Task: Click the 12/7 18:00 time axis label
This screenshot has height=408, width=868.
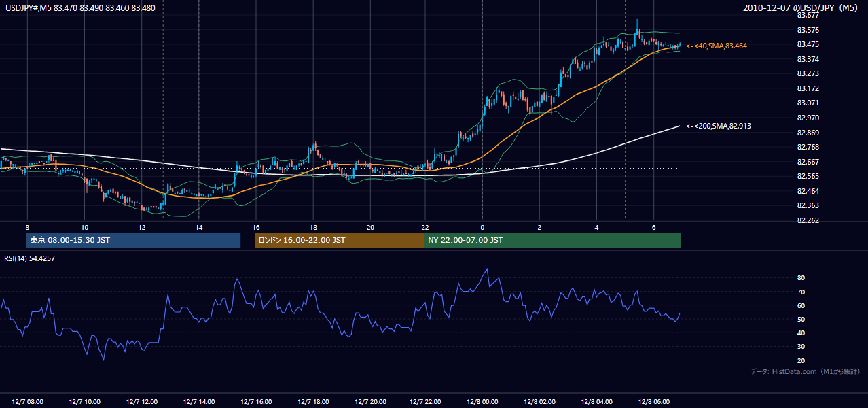Action: point(312,402)
